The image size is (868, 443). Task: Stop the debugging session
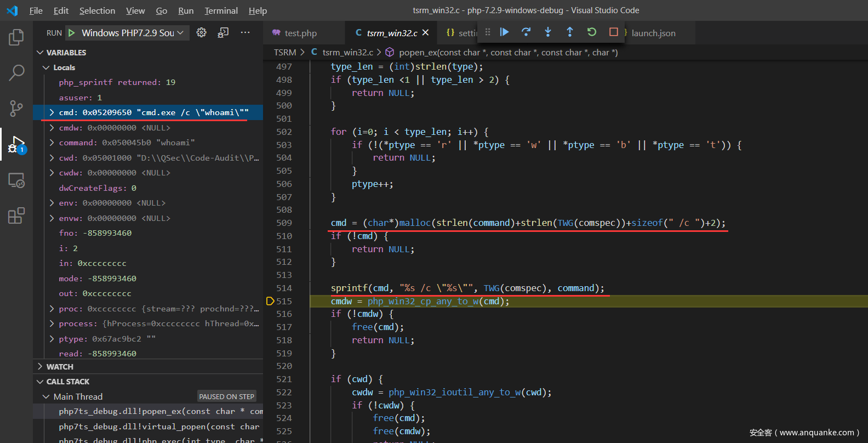(x=614, y=32)
